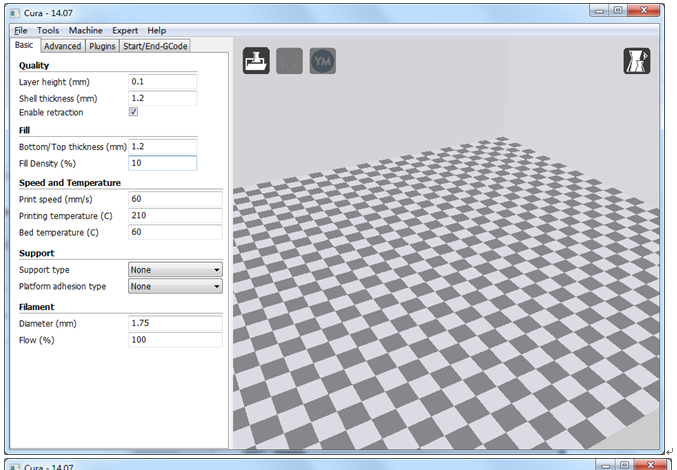Open the Platform adhesion type dropdown
Viewport: 677px width, 470px height.
tap(175, 287)
